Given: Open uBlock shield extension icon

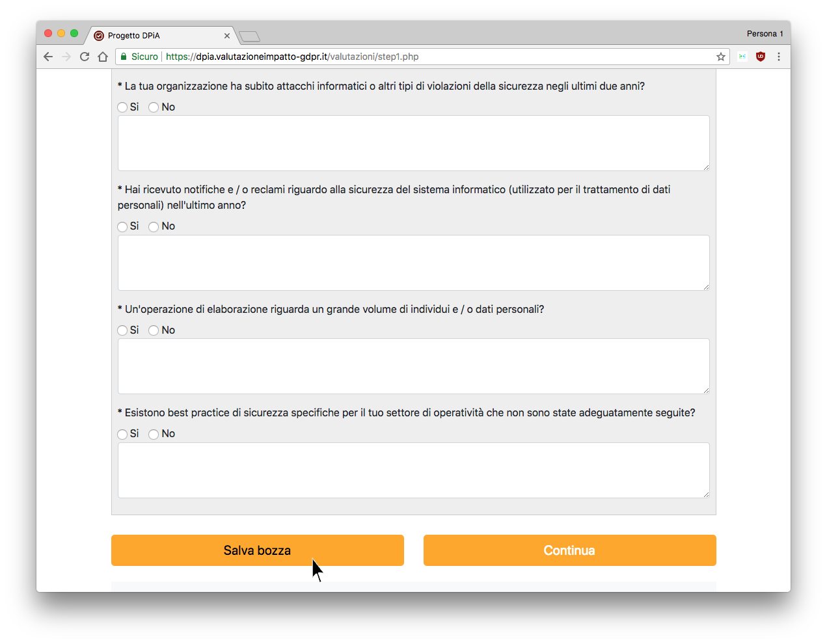Looking at the screenshot, I should pyautogui.click(x=761, y=57).
